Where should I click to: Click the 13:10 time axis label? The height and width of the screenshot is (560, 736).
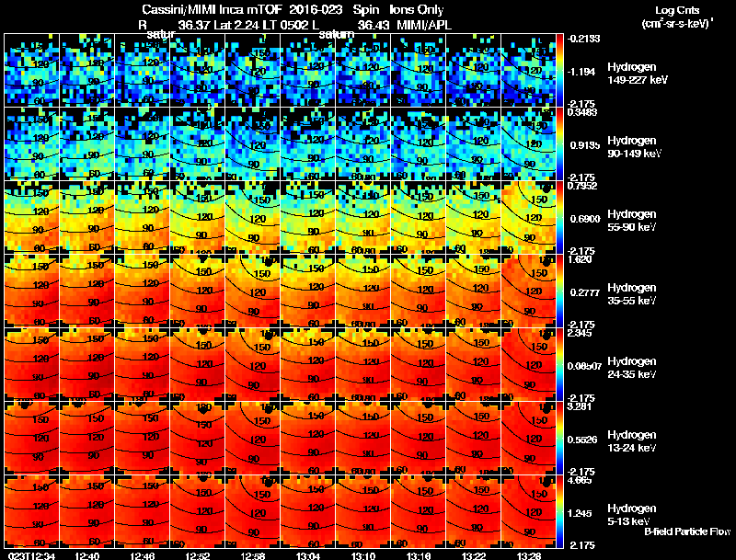[x=363, y=556]
